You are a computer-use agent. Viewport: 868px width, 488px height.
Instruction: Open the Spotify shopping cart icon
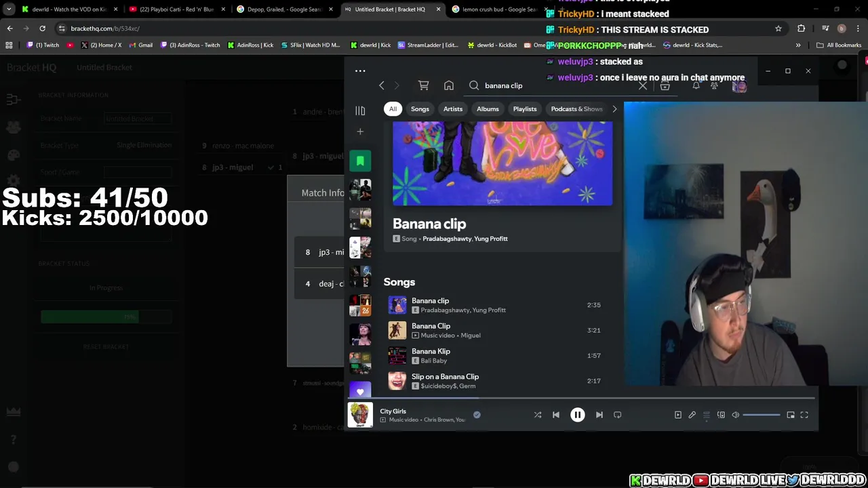pos(423,85)
